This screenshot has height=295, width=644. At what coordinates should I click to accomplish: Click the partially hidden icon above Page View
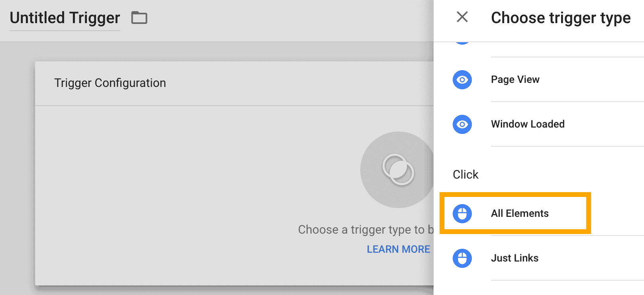(x=462, y=43)
